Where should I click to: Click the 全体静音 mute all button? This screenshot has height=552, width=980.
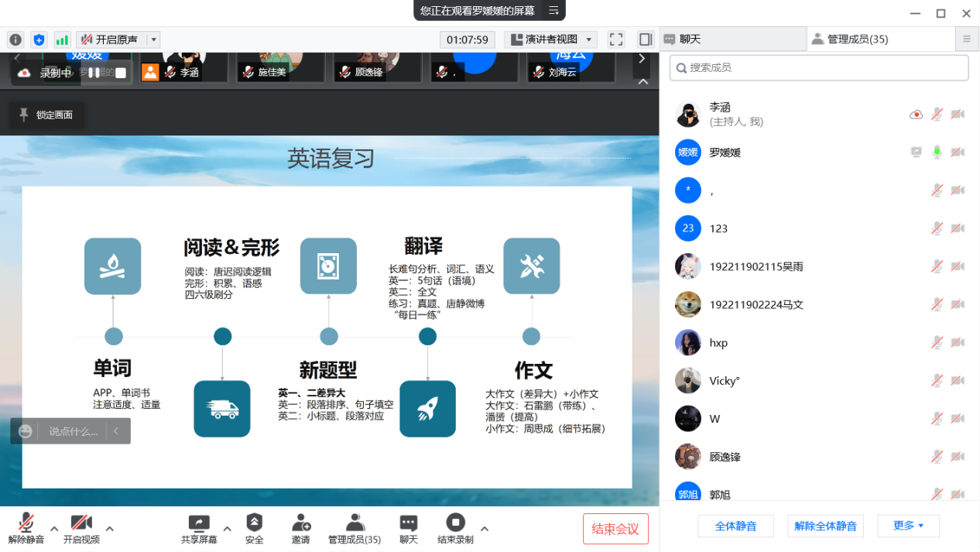coord(735,526)
